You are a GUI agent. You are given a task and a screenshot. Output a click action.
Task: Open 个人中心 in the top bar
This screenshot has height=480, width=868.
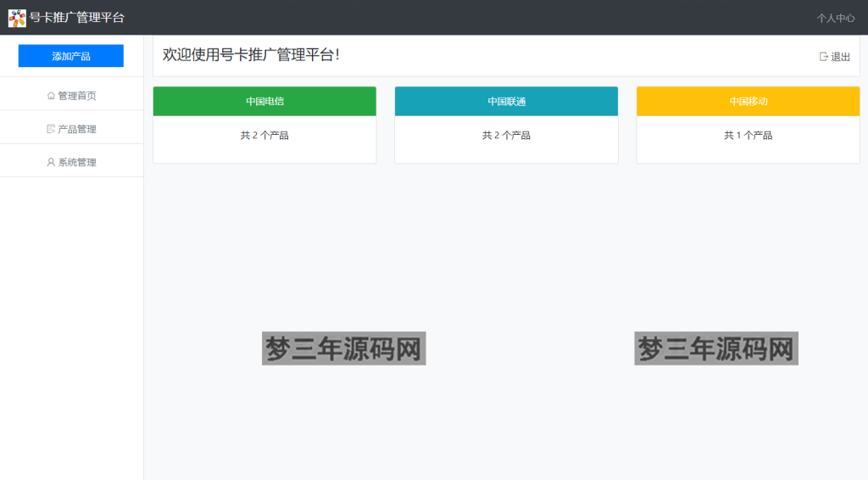click(835, 19)
